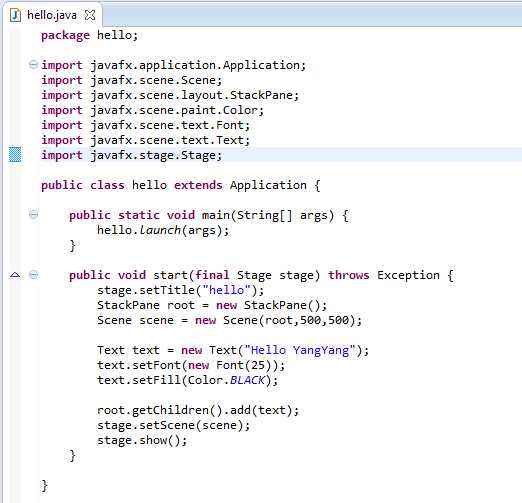Click 'root.getChildren().add(text);' line
Screen dimensions: 522x503
coord(198,410)
